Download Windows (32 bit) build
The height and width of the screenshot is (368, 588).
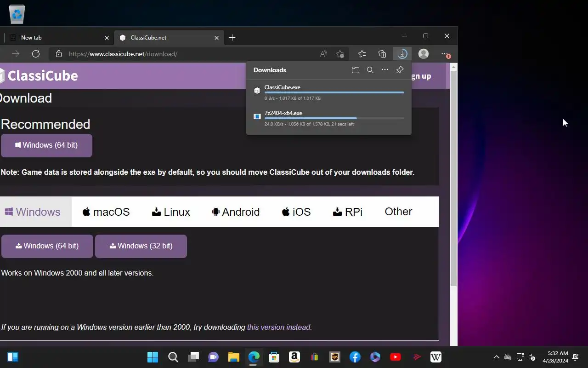click(141, 246)
